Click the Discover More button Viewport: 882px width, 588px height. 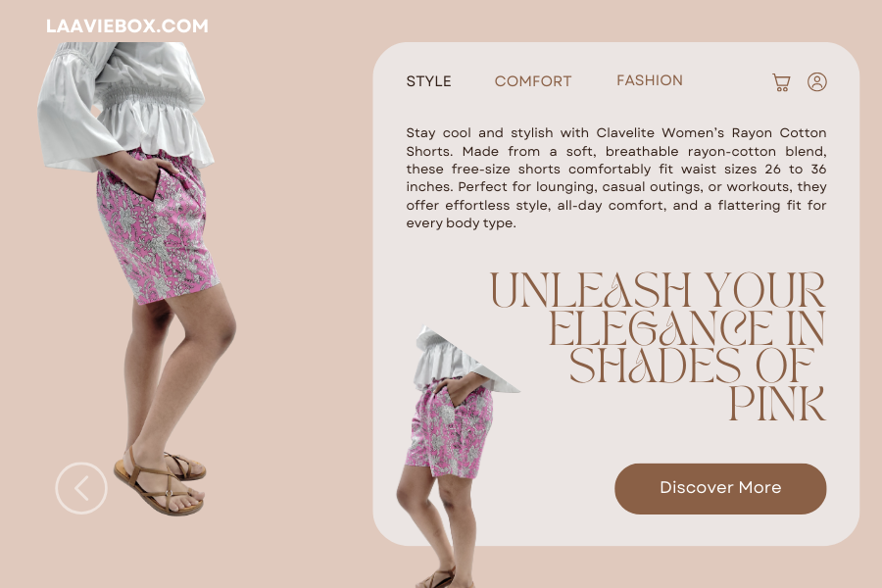(720, 488)
